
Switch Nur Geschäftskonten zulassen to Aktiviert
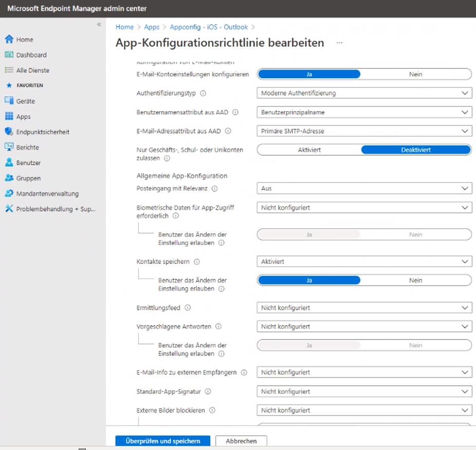pyautogui.click(x=309, y=150)
